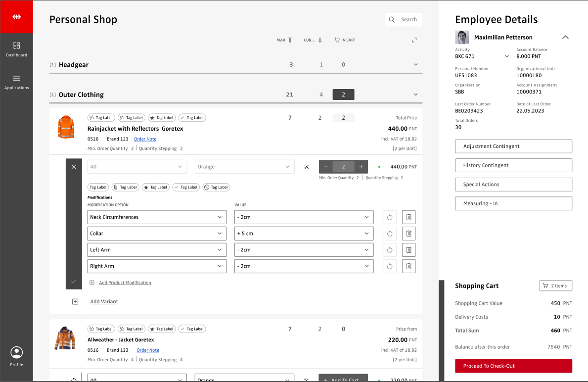Reset the Collar modification value
The image size is (588, 382).
coord(390,234)
